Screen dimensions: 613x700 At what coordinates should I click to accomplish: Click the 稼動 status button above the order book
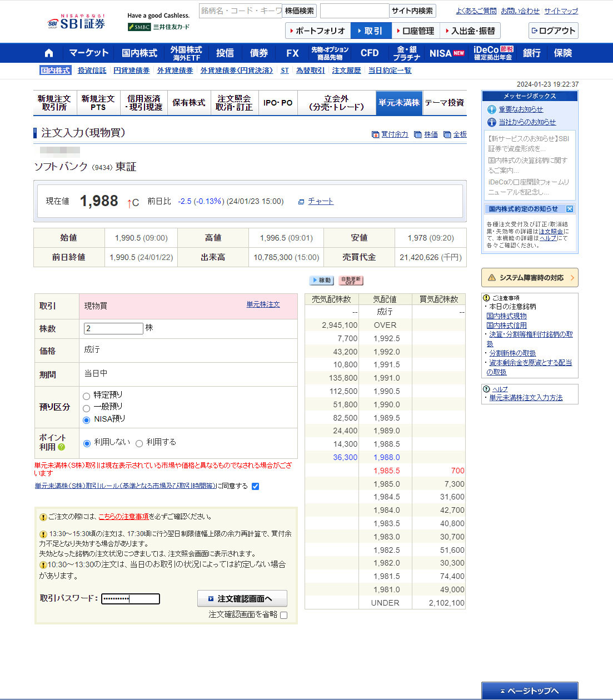click(x=321, y=281)
